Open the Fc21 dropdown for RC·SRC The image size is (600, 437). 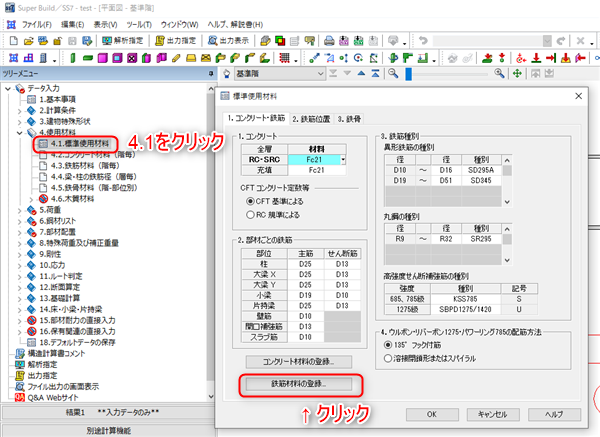pyautogui.click(x=344, y=158)
